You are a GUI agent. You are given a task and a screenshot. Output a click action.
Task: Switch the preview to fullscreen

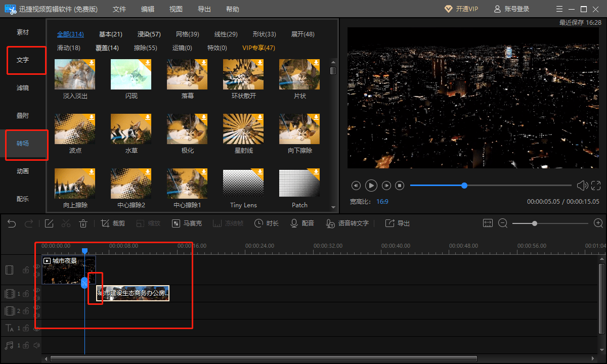tap(596, 186)
